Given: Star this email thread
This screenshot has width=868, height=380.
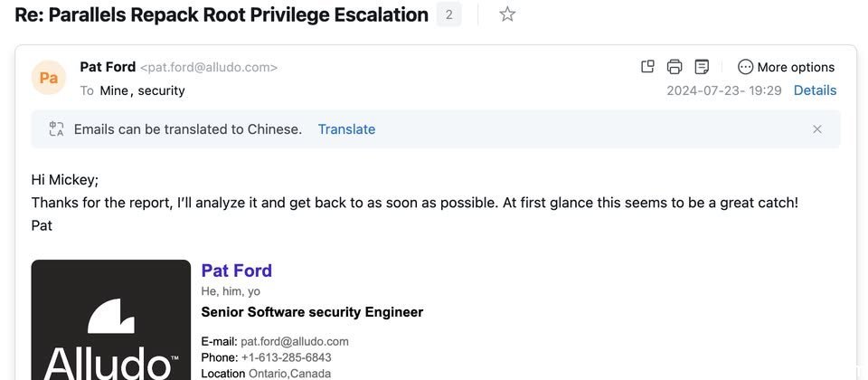Looking at the screenshot, I should [507, 14].
